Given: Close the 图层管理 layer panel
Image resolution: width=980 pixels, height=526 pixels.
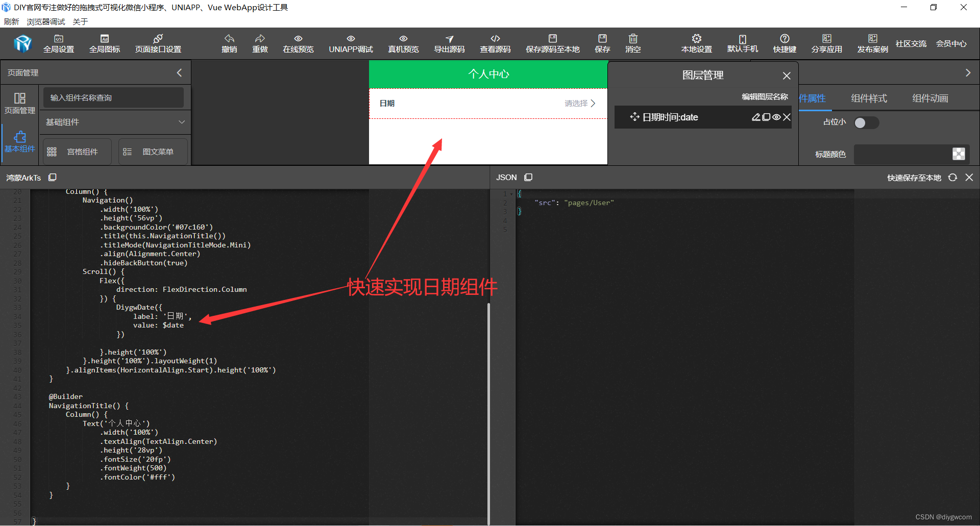Looking at the screenshot, I should click(x=787, y=76).
